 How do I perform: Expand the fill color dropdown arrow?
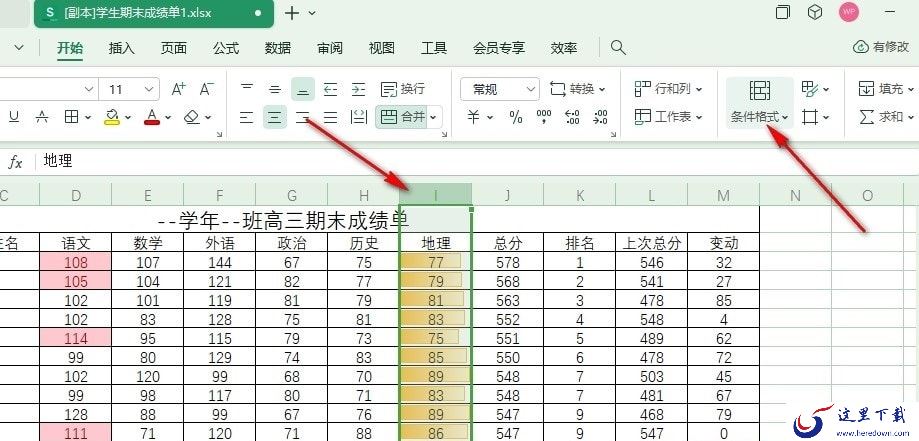(x=128, y=118)
